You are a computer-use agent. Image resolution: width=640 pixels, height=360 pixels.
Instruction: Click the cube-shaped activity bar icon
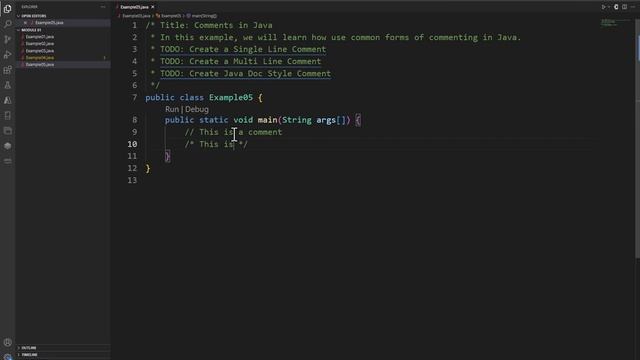(7, 146)
